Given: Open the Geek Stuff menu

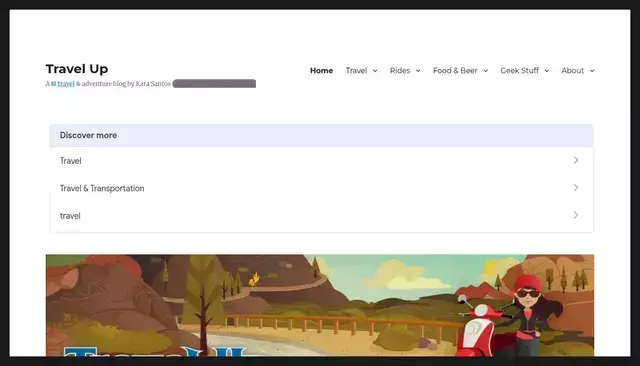Looking at the screenshot, I should tap(520, 71).
